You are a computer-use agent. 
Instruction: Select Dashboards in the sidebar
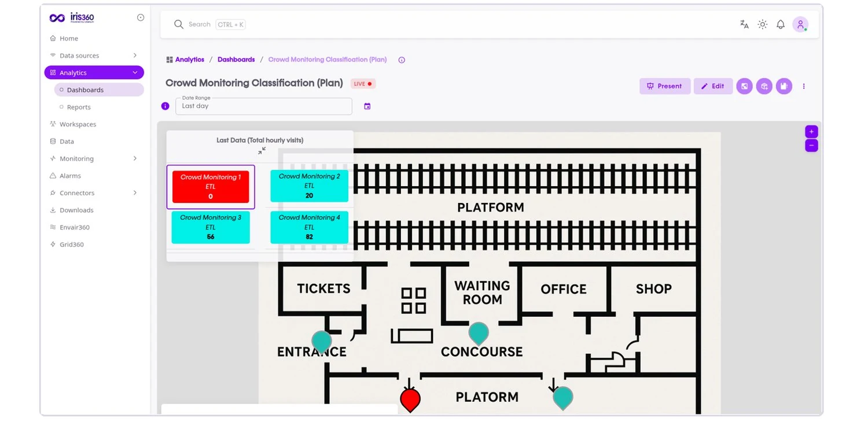100,90
